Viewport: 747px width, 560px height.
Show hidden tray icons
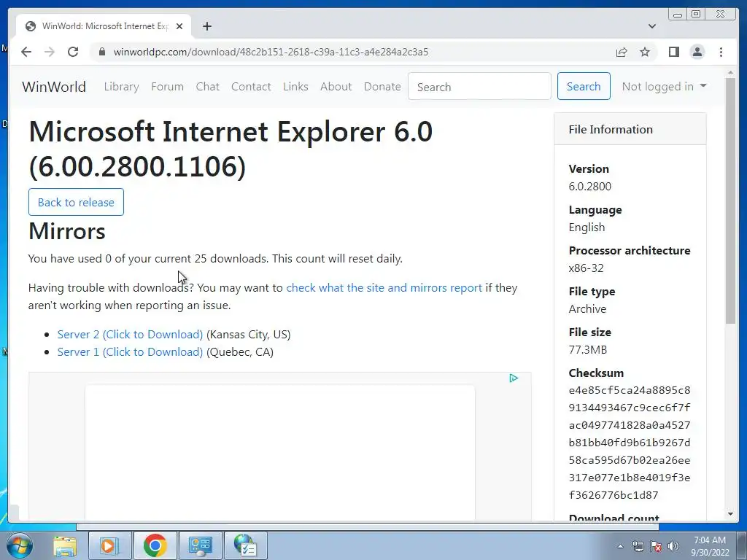620,546
